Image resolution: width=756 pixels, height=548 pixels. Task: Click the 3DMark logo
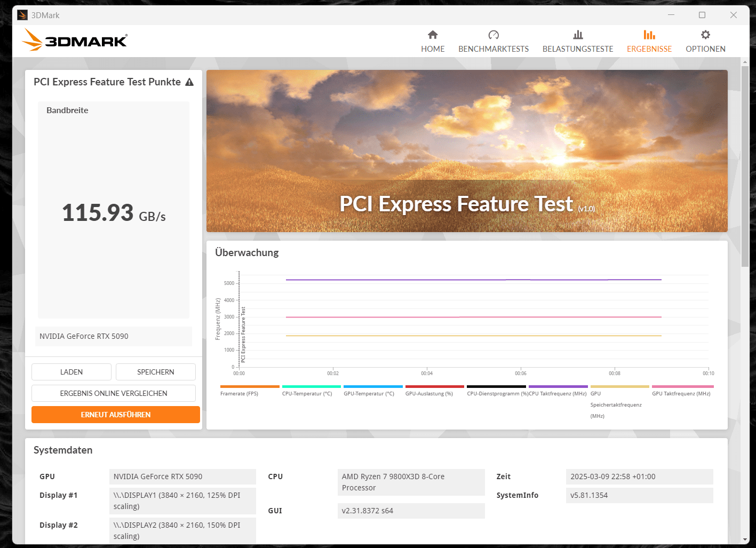pos(75,40)
